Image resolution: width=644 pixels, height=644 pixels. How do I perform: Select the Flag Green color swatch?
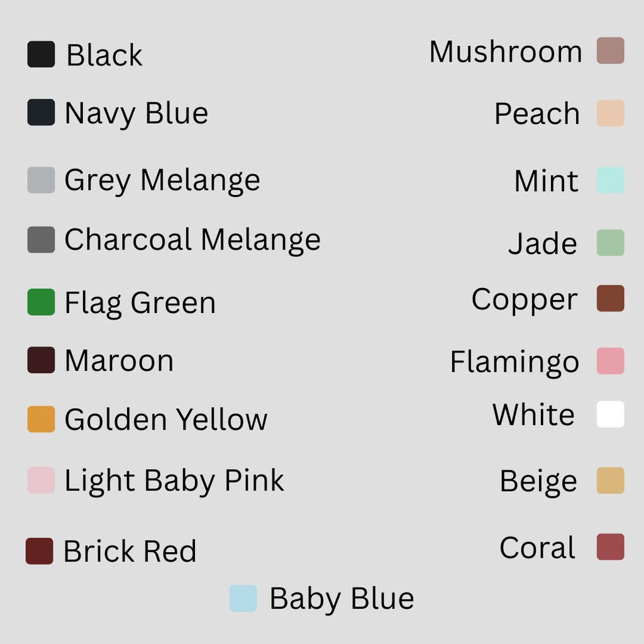[41, 302]
